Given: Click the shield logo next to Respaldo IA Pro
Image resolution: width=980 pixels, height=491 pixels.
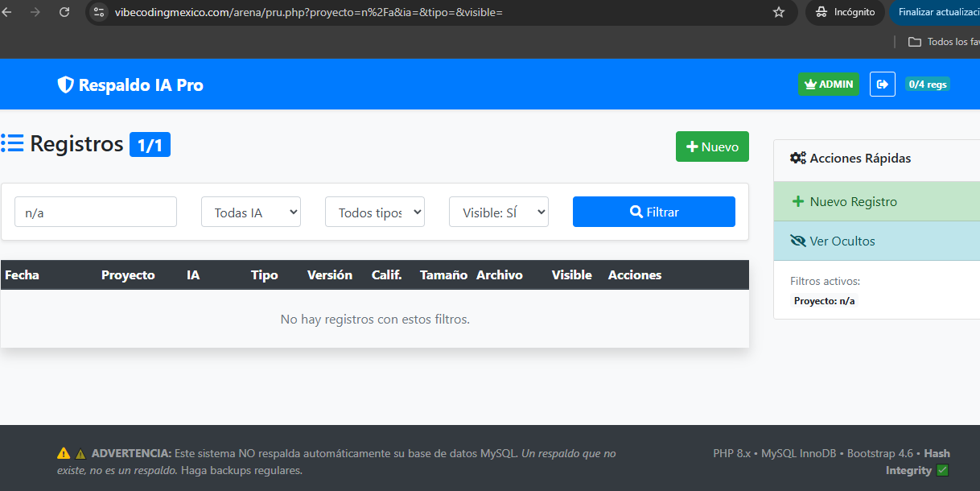Looking at the screenshot, I should 65,85.
